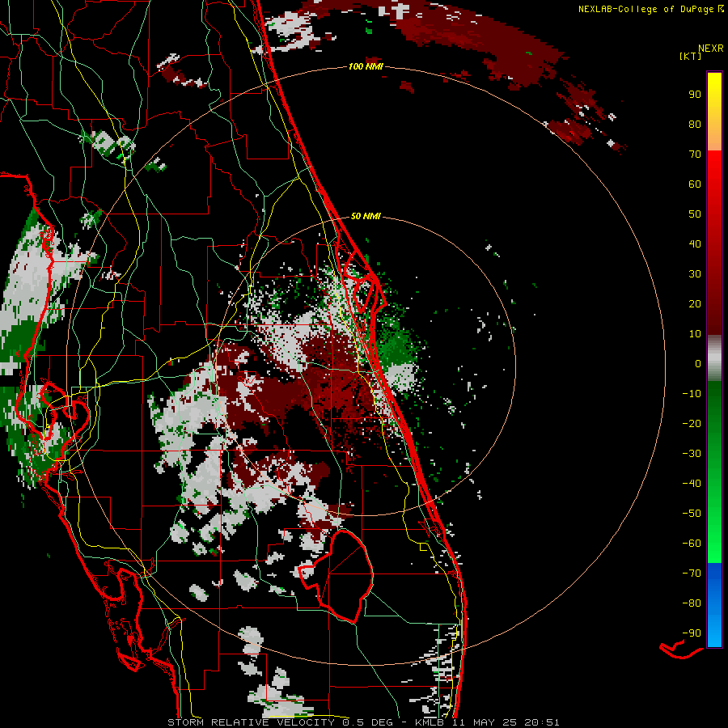Click the 50 NMI range ring label
Viewport: 728px width, 728px height.
pos(366,216)
